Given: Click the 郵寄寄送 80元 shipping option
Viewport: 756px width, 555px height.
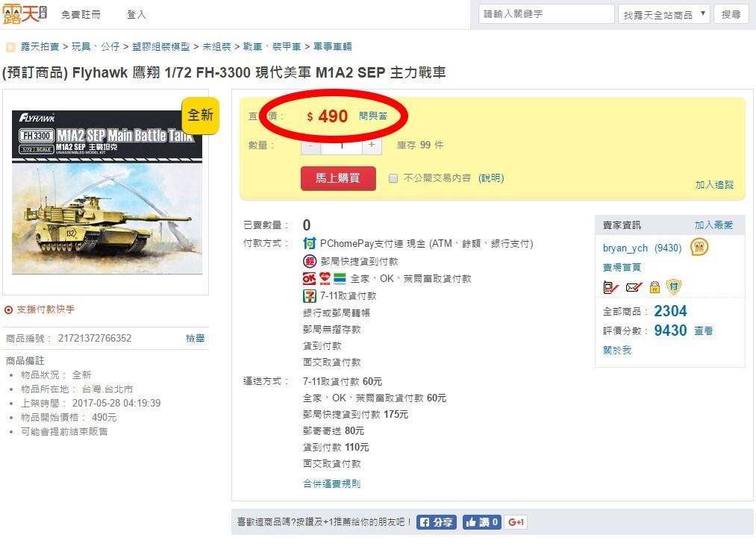Looking at the screenshot, I should pos(334,430).
